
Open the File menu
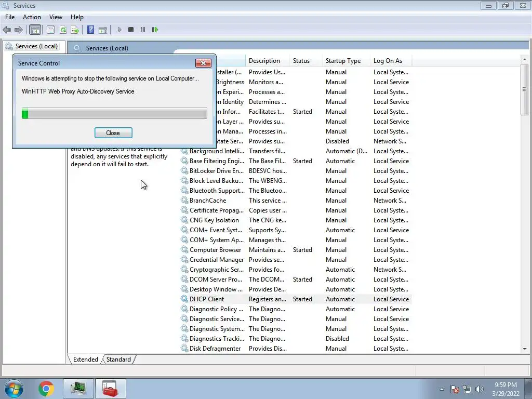coord(10,17)
